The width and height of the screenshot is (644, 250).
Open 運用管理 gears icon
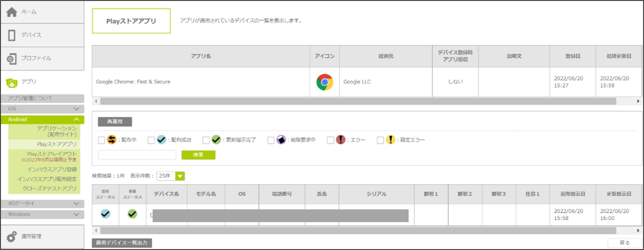pyautogui.click(x=11, y=236)
